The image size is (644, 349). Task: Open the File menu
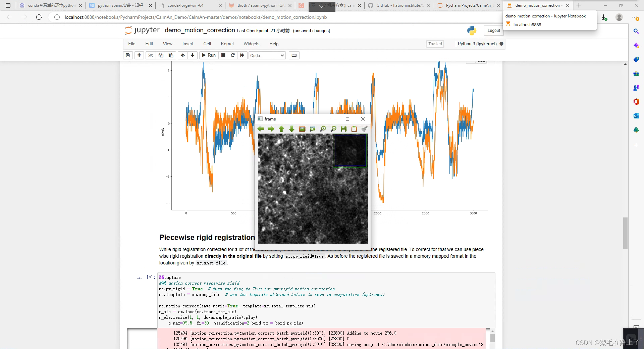point(132,44)
